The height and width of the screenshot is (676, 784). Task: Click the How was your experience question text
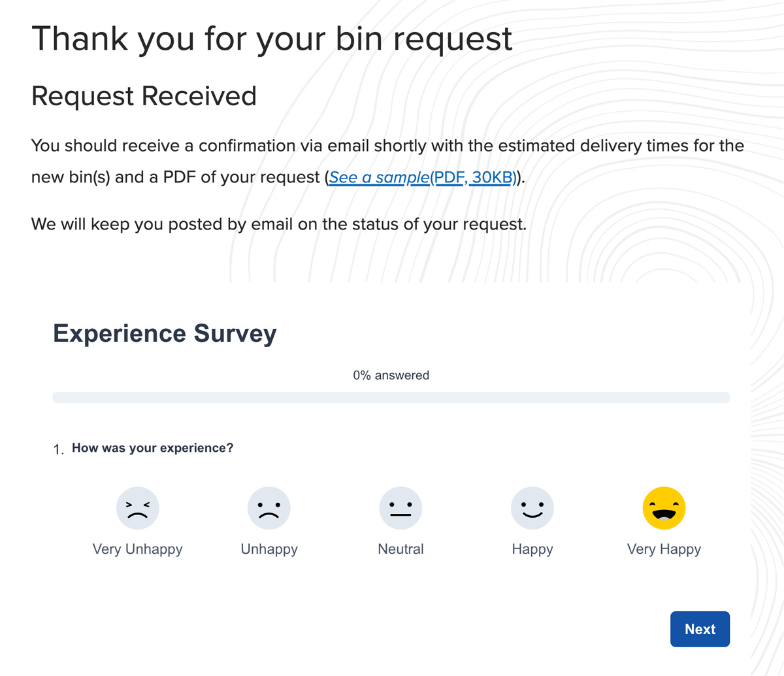click(x=152, y=448)
